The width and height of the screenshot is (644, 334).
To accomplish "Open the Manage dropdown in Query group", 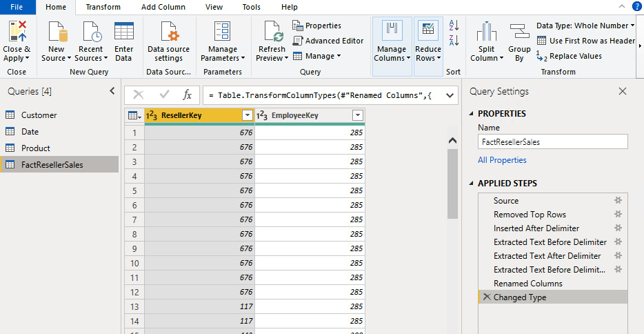I will [316, 56].
